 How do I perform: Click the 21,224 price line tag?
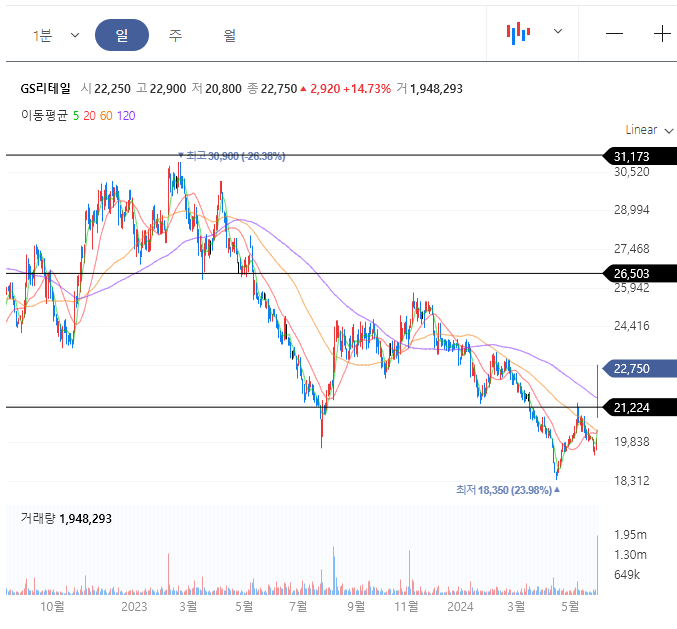tap(640, 407)
